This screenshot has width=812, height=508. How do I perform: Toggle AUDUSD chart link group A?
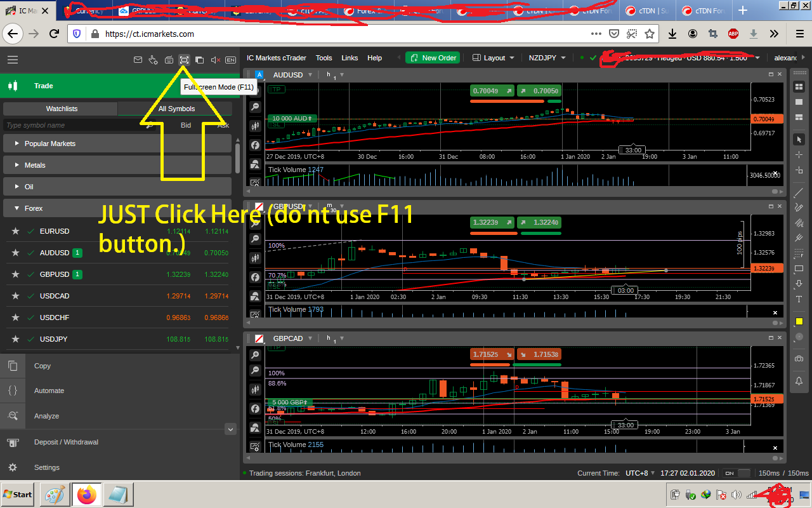pyautogui.click(x=259, y=75)
